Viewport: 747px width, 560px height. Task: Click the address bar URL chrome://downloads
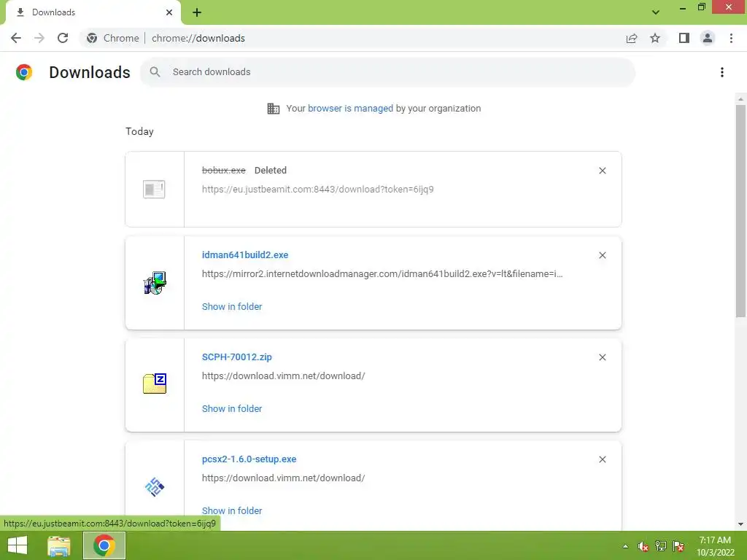(198, 38)
